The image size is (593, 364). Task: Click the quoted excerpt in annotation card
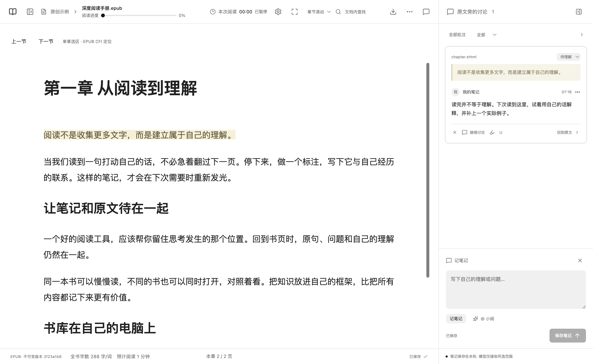516,72
